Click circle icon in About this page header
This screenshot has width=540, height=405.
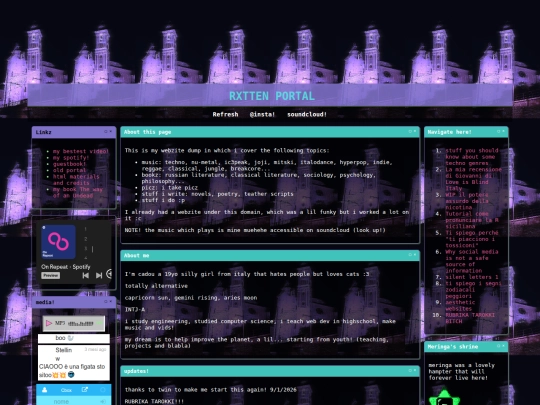tap(410, 132)
